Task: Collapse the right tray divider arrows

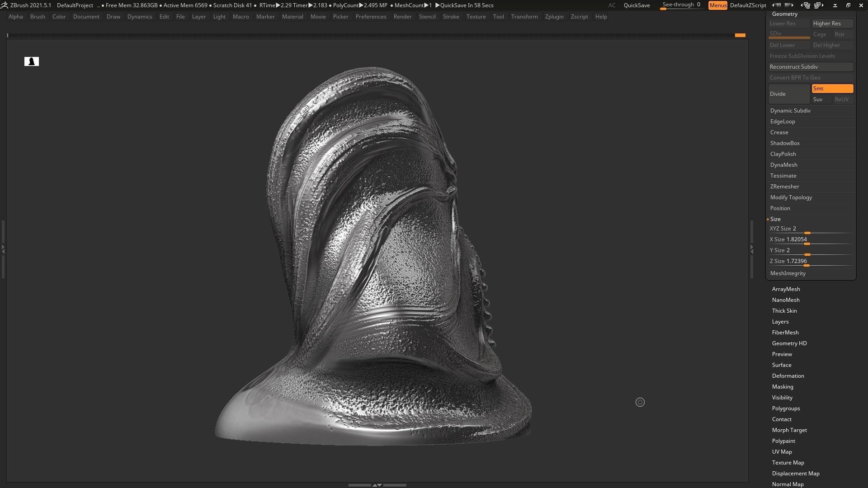Action: pos(752,249)
